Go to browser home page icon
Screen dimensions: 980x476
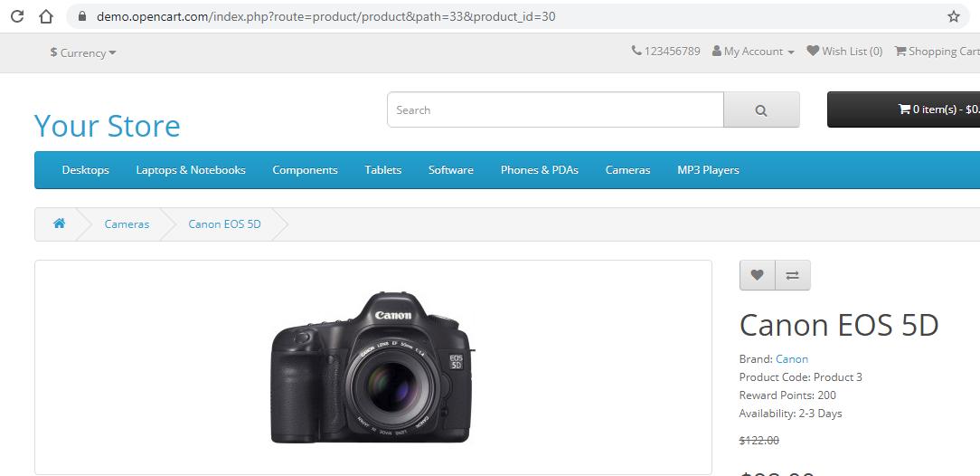[x=45, y=16]
